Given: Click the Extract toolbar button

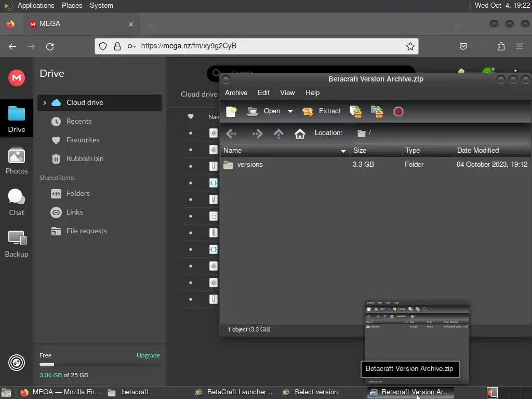Looking at the screenshot, I should [322, 111].
